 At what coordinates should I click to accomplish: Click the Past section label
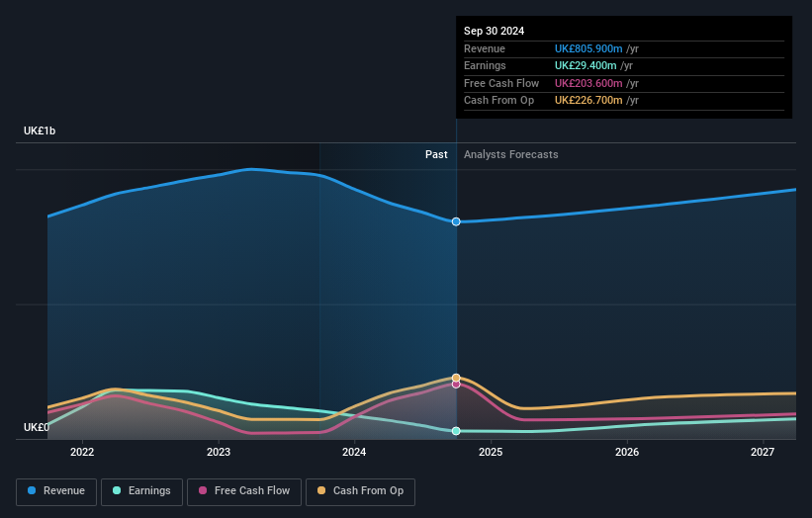click(436, 154)
